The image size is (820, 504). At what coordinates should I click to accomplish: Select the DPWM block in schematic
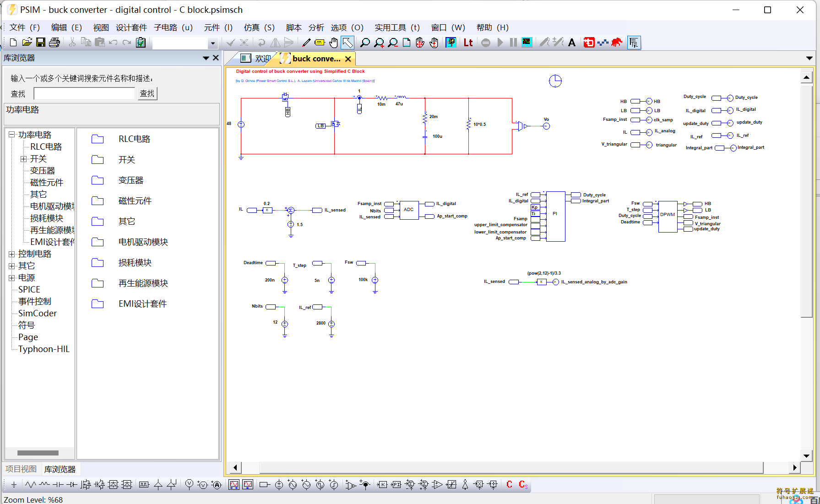pyautogui.click(x=668, y=217)
